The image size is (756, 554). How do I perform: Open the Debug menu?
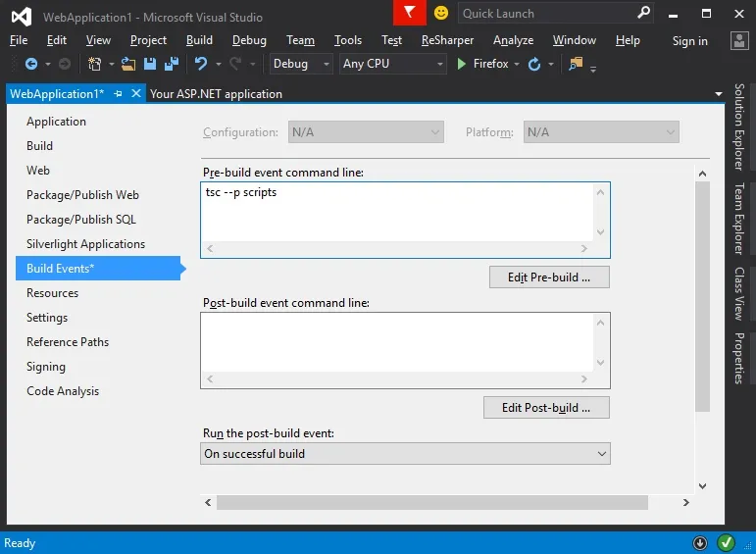(x=249, y=40)
